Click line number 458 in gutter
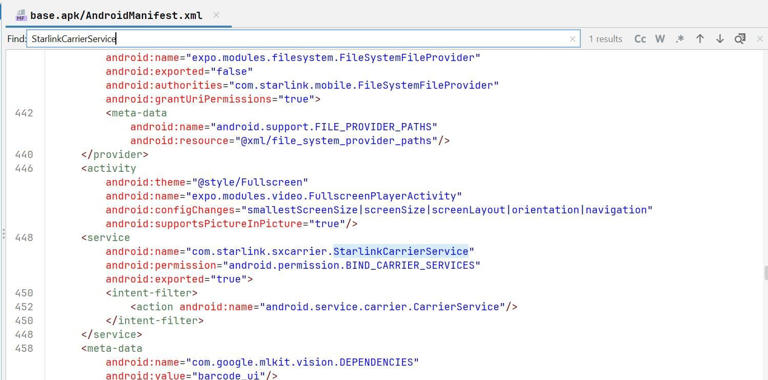 (24, 348)
